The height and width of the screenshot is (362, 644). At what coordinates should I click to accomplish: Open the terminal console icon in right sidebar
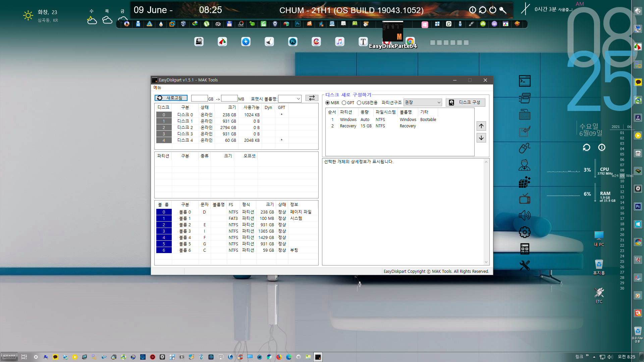pyautogui.click(x=525, y=81)
